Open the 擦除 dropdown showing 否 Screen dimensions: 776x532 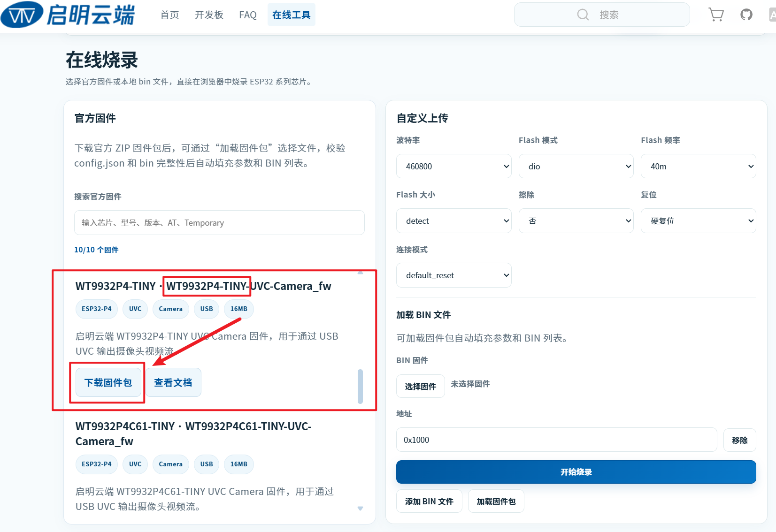(576, 221)
